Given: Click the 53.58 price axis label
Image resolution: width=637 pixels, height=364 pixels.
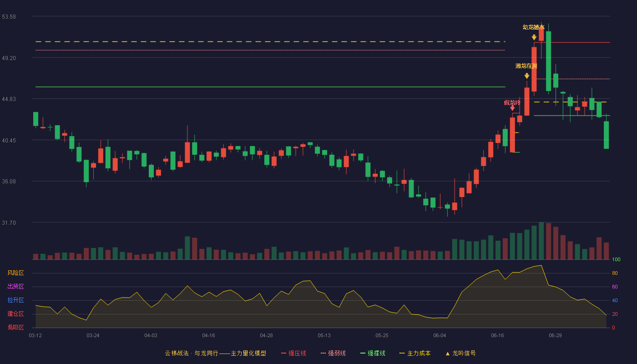Looking at the screenshot, I should [x=9, y=16].
